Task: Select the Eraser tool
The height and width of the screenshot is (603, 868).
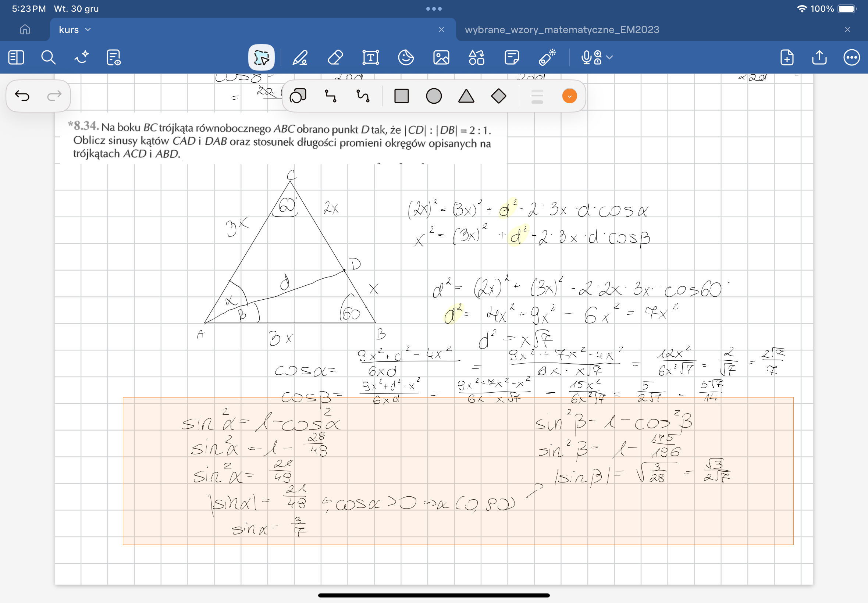Action: [x=335, y=58]
